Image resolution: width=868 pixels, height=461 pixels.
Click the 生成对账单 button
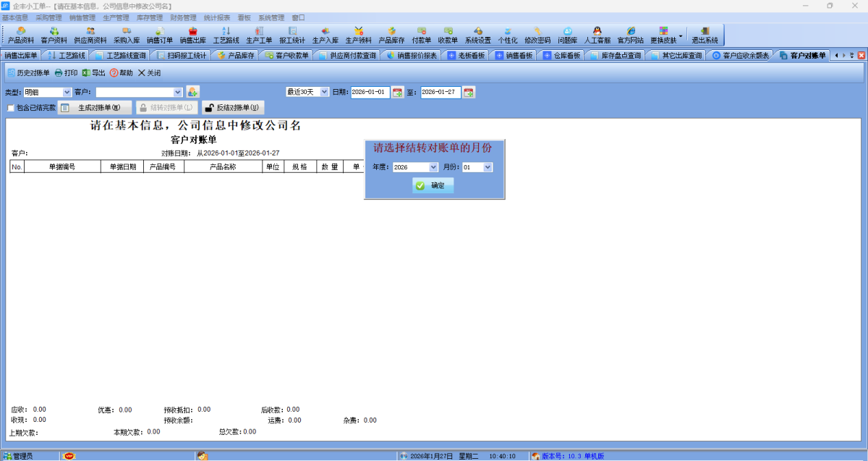pyautogui.click(x=95, y=108)
